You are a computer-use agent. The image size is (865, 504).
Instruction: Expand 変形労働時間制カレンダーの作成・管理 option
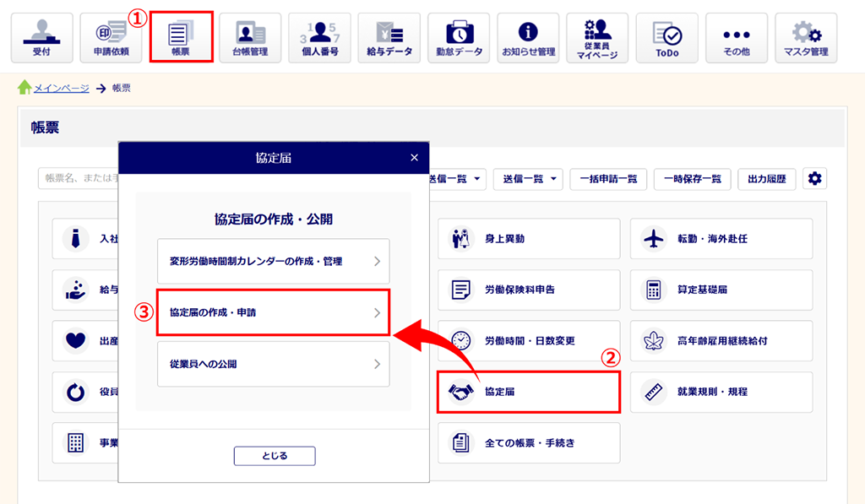(x=273, y=262)
